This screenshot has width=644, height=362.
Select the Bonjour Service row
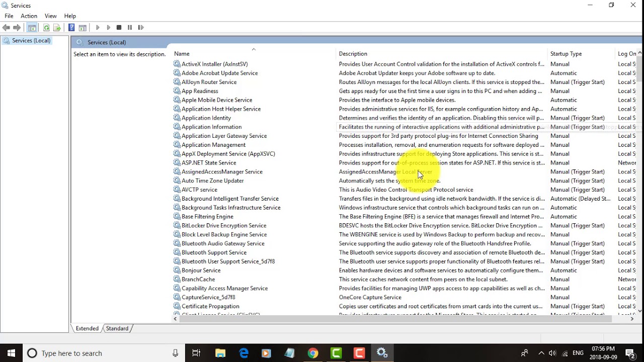point(201,270)
